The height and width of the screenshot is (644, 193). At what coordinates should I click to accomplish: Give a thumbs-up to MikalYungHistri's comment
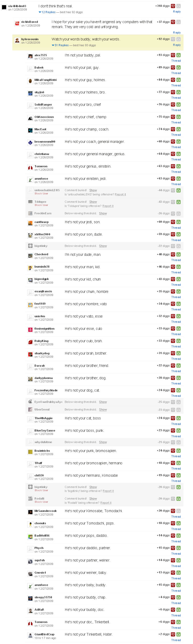179,80
